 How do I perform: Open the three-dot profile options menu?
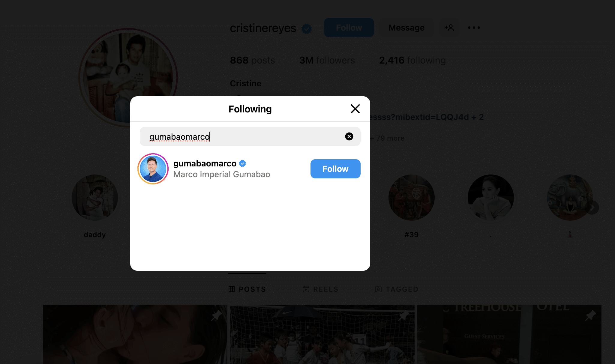click(x=474, y=28)
